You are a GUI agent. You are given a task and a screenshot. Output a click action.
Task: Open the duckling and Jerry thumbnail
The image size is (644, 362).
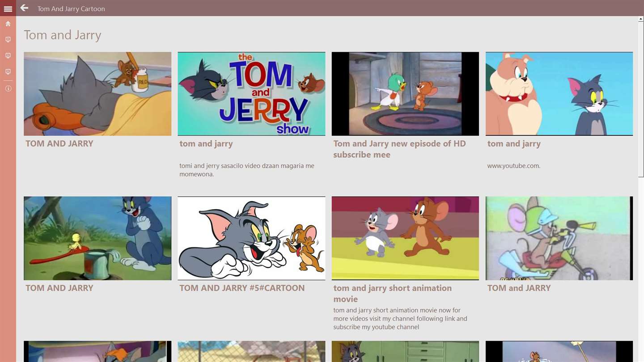click(405, 94)
